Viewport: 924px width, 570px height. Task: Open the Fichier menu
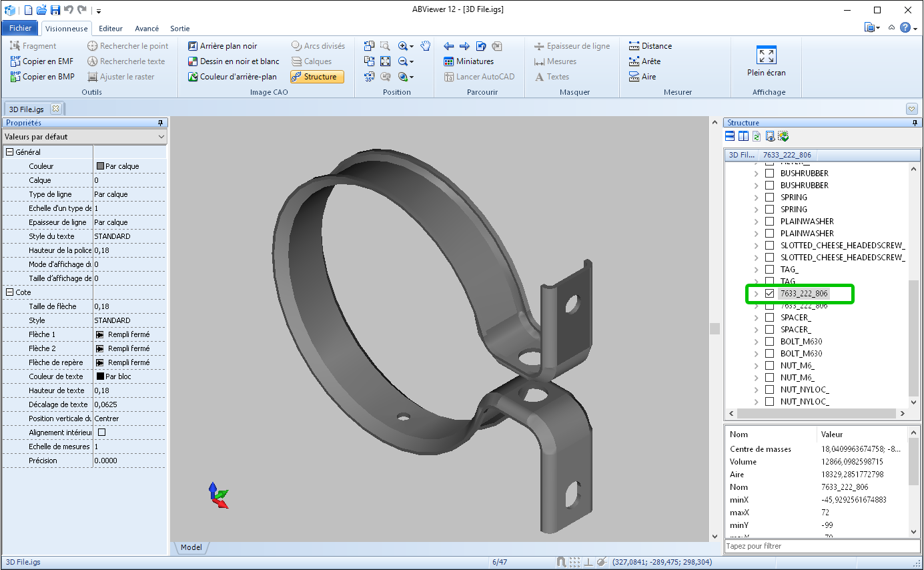point(20,28)
